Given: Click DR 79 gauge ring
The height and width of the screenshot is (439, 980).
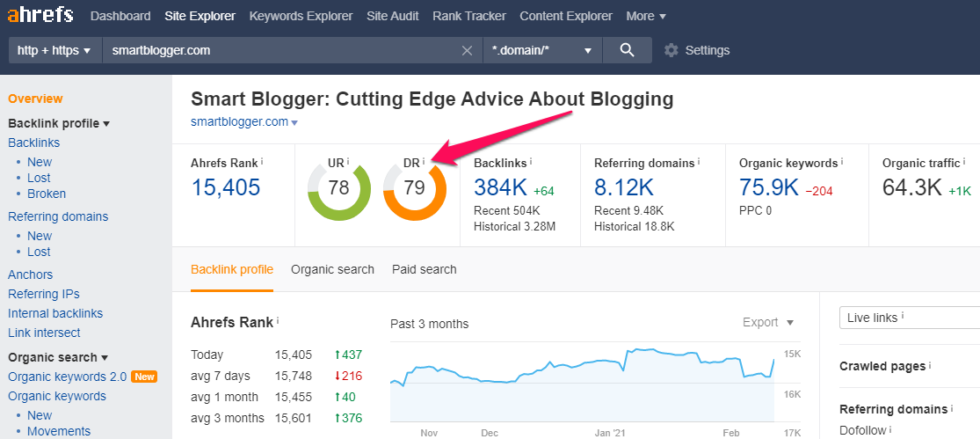Looking at the screenshot, I should point(414,190).
